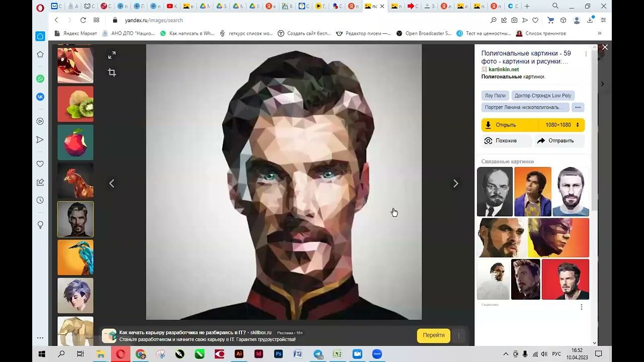The image size is (644, 362).
Task: Take a snapshot with the camera icon
Action: point(514,20)
